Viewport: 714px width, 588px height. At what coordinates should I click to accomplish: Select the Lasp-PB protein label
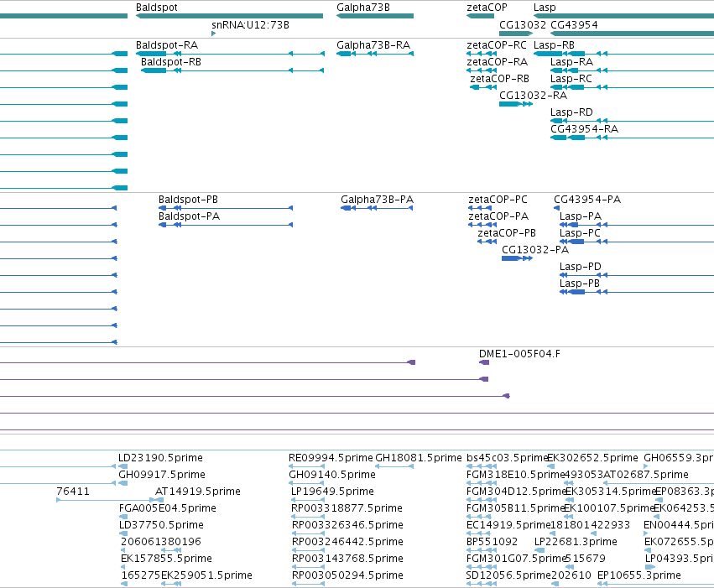tap(580, 284)
